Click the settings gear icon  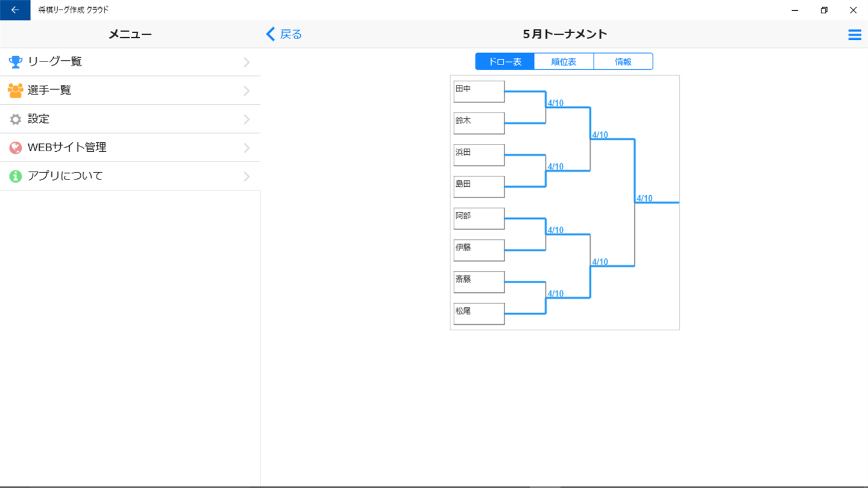16,119
